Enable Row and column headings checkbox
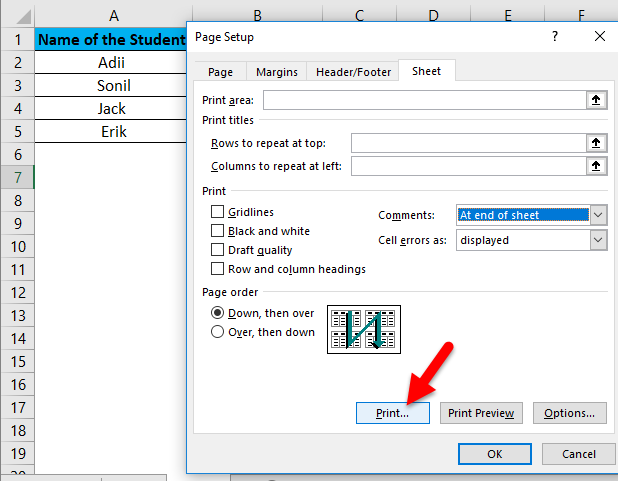This screenshot has width=618, height=481. pos(217,269)
